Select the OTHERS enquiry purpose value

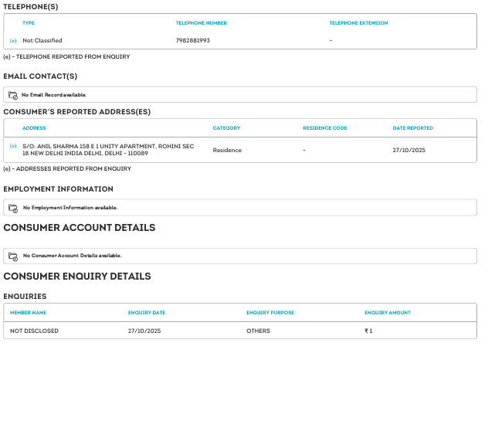pyautogui.click(x=258, y=331)
